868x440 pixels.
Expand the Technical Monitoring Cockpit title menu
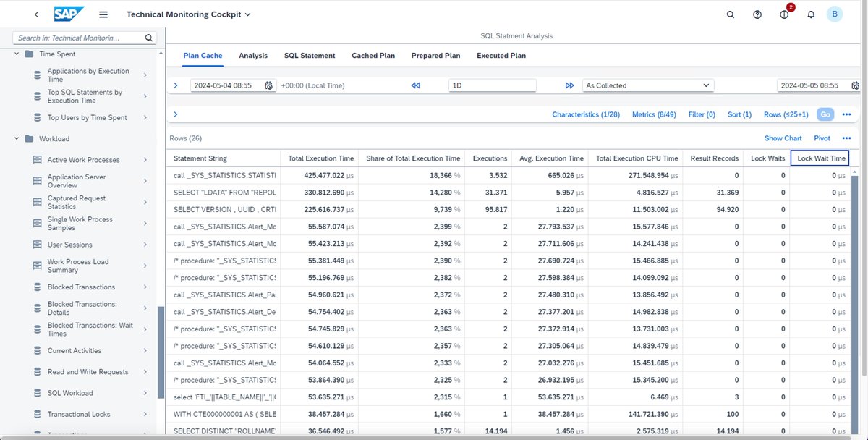pyautogui.click(x=189, y=14)
